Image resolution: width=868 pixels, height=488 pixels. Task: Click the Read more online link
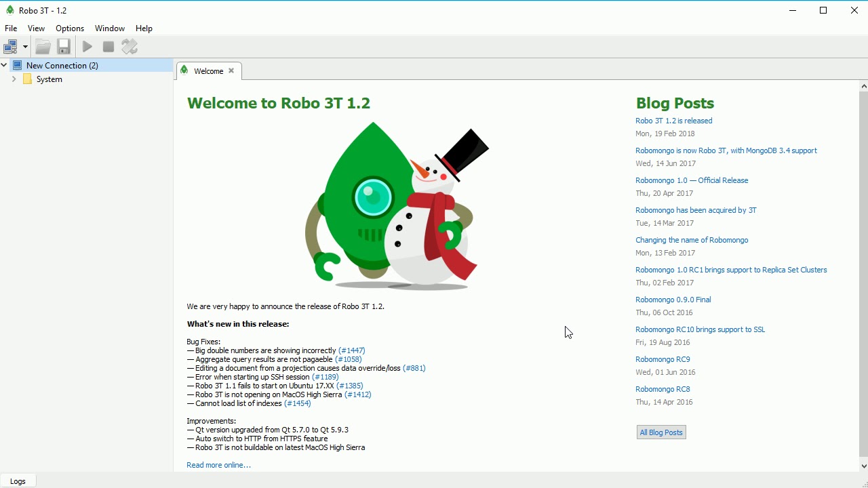coord(218,465)
